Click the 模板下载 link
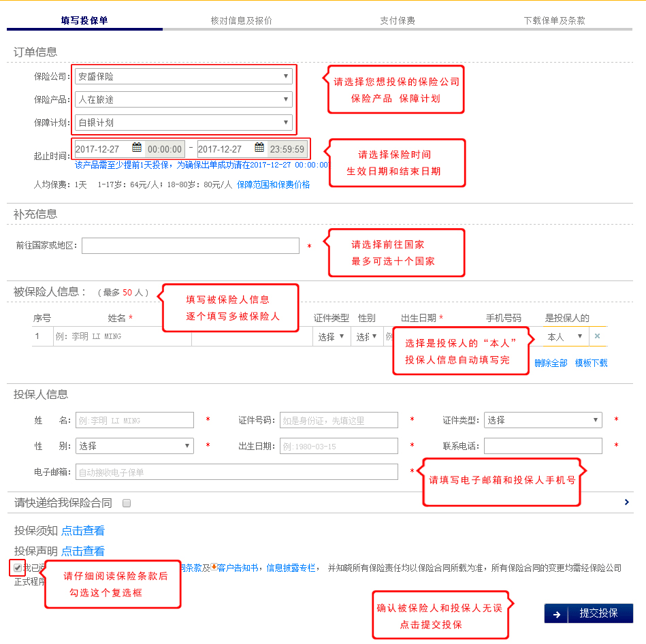This screenshot has width=646, height=644. click(591, 363)
